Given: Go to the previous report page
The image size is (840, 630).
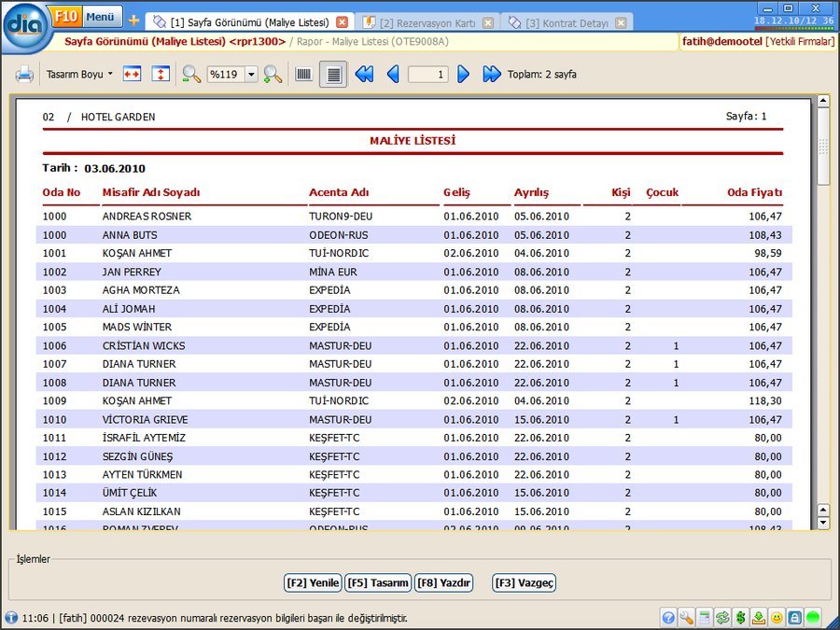Looking at the screenshot, I should (x=393, y=74).
